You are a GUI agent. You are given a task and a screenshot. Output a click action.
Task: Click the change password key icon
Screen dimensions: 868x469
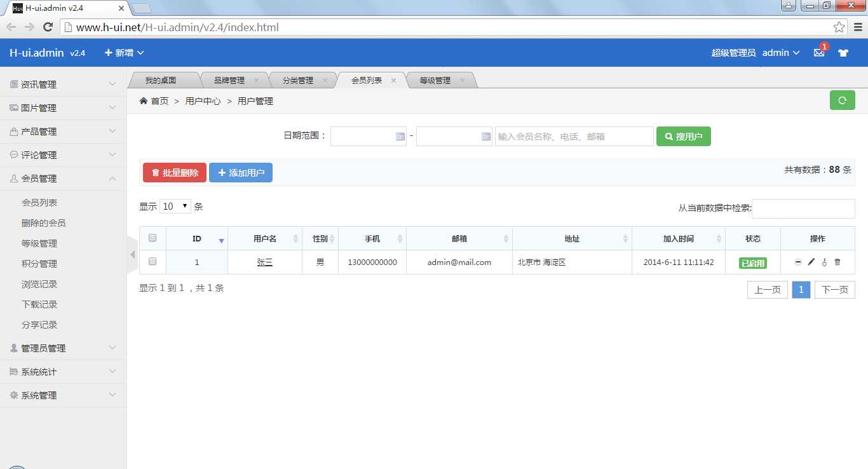coord(824,262)
